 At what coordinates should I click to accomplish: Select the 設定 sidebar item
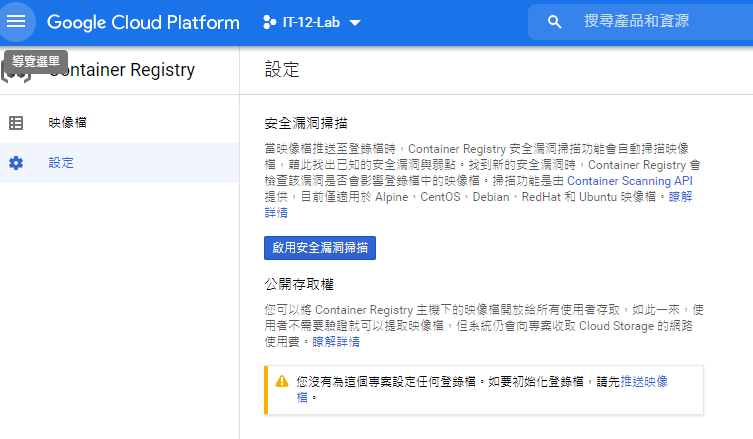pyautogui.click(x=120, y=163)
